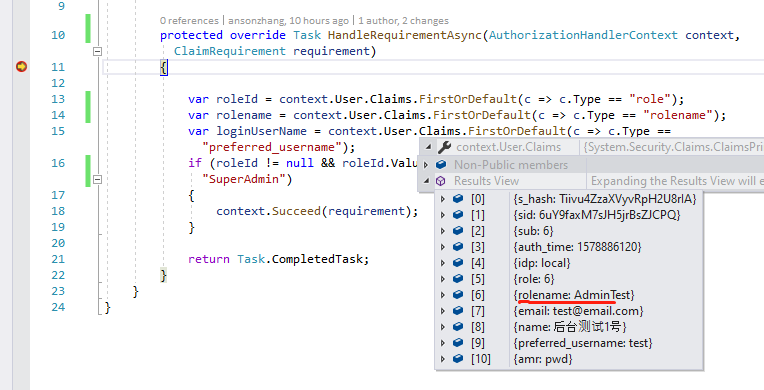Click the cube icon of item [4]
Image resolution: width=764 pixels, height=390 pixels.
click(x=458, y=263)
